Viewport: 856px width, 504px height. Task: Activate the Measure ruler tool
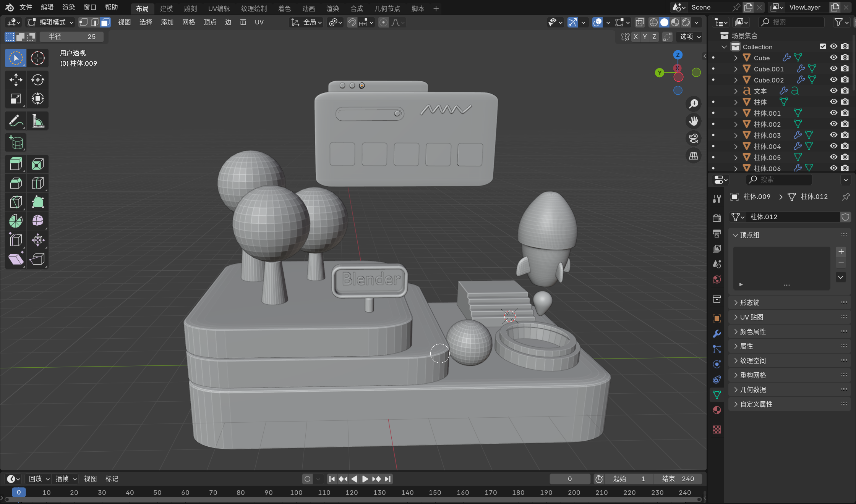pyautogui.click(x=37, y=121)
